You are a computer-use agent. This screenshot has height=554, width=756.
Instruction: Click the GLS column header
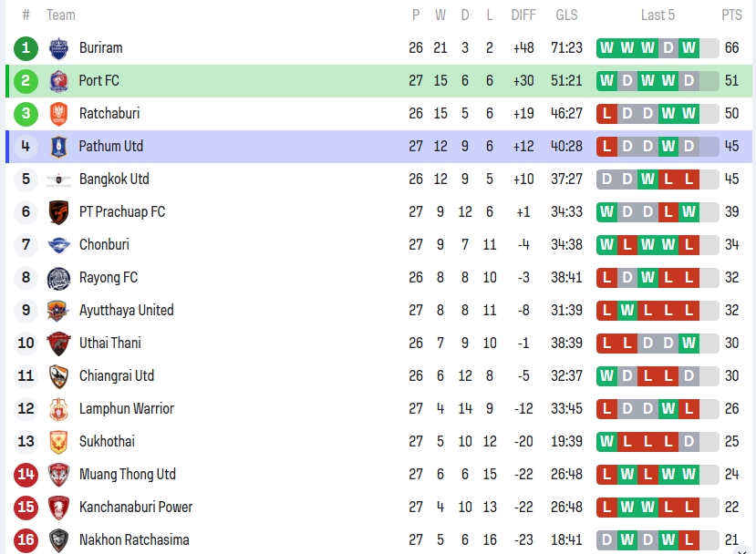coord(566,15)
